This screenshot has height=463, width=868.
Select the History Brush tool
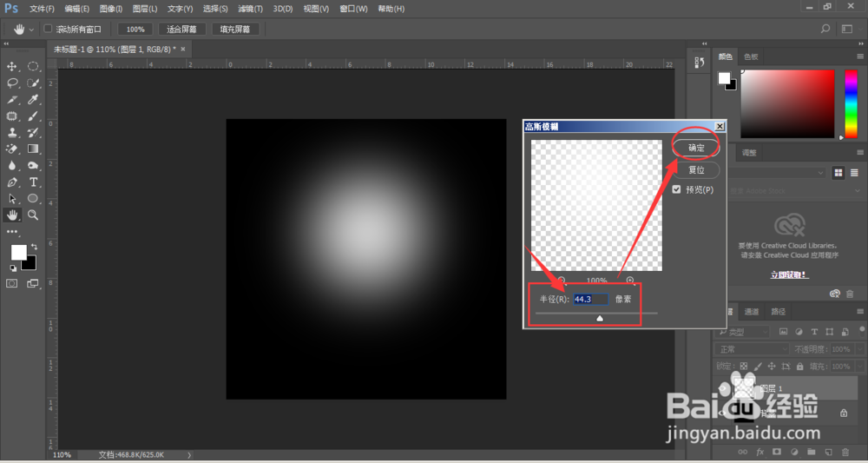pos(33,132)
